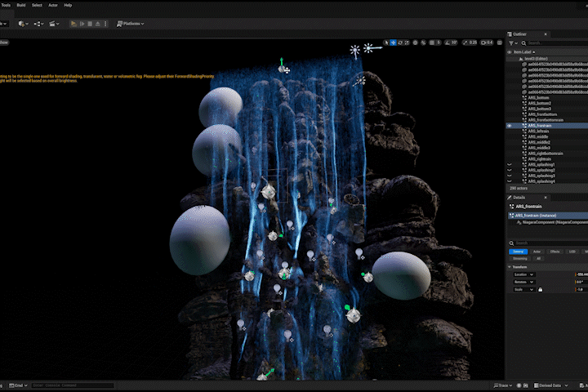Open the camera speed setting
The width and height of the screenshot is (588, 392).
(487, 42)
